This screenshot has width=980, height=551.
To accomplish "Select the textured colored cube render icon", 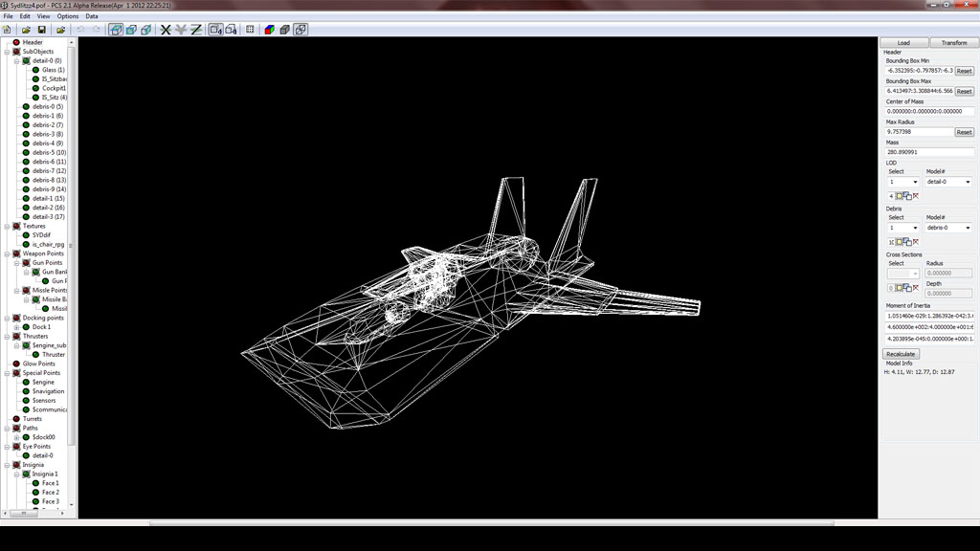I will pos(271,30).
